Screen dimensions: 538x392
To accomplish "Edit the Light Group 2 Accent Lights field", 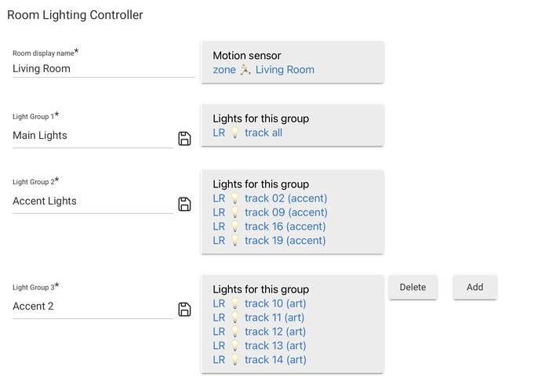I will click(x=93, y=201).
